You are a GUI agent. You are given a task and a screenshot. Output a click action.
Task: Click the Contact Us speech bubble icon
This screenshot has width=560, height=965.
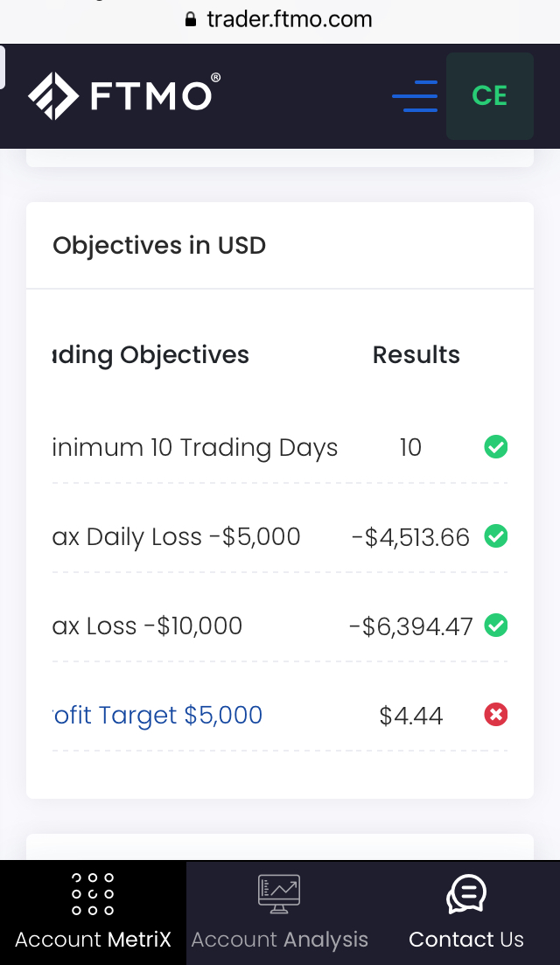(x=465, y=893)
